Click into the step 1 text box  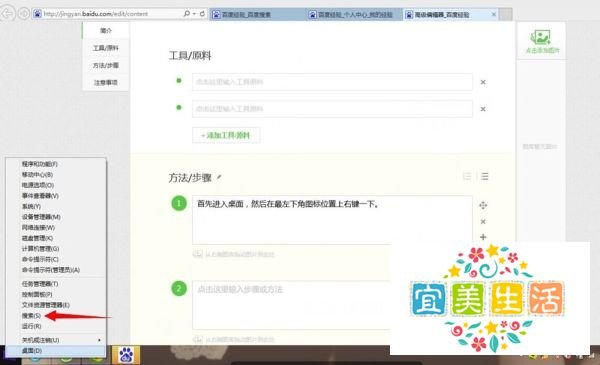[x=332, y=220]
